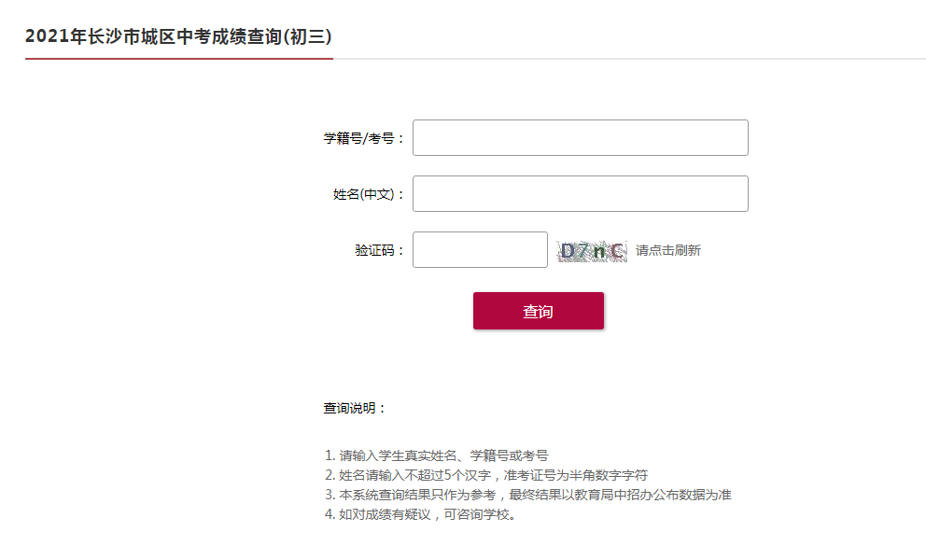Click 请点击刷新 to refresh captcha

(668, 250)
